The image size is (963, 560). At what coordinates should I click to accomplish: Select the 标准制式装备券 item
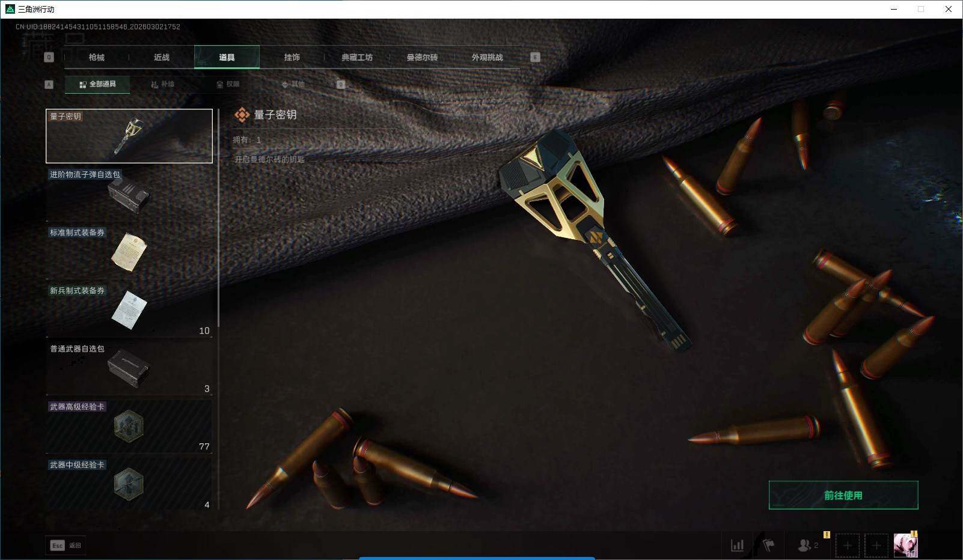[129, 252]
